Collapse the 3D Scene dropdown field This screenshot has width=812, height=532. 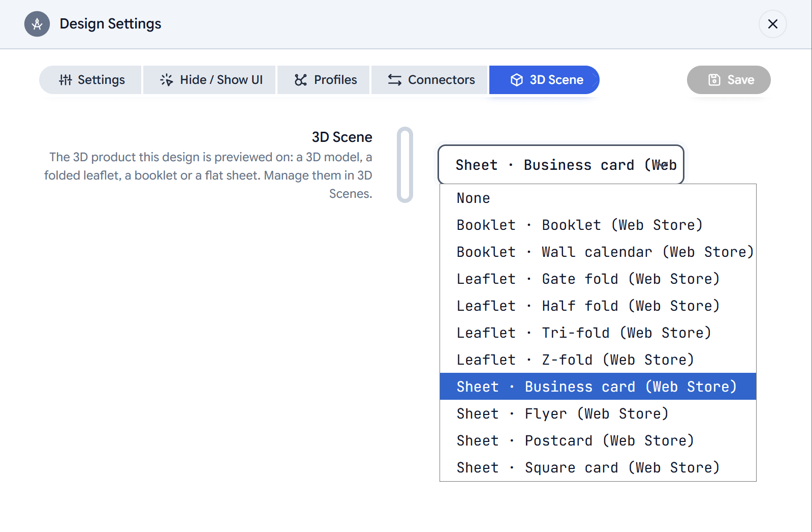coord(561,165)
